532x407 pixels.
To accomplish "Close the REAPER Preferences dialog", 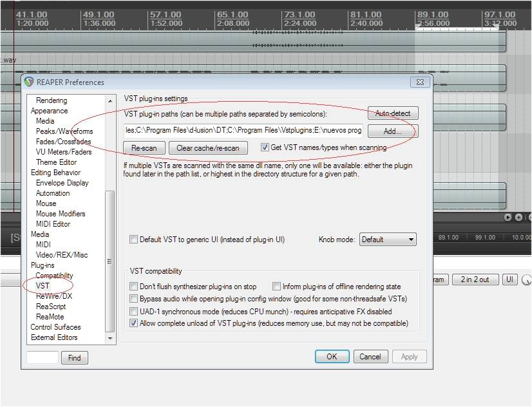I will 420,82.
